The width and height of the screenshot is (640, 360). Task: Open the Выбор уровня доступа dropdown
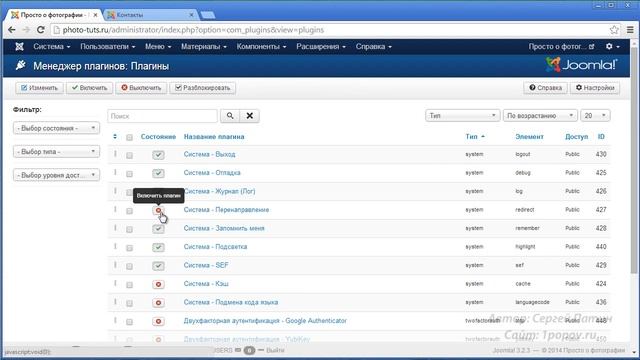coord(56,175)
